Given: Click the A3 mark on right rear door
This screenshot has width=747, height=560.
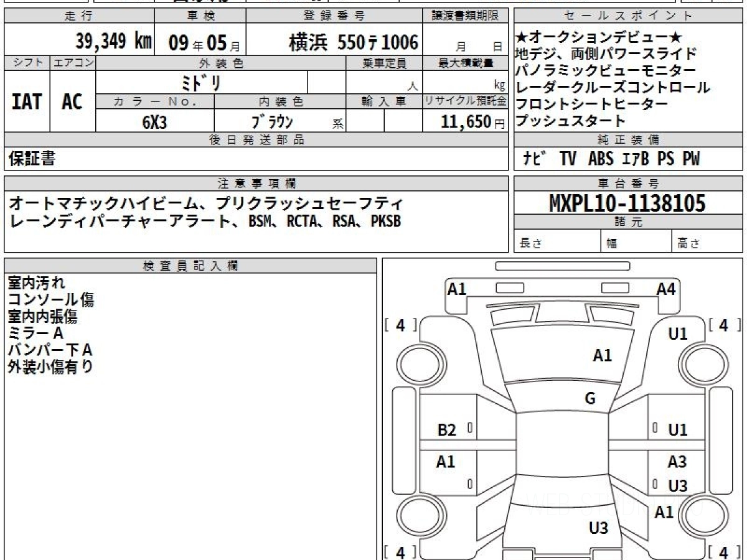Looking at the screenshot, I should pos(677,462).
